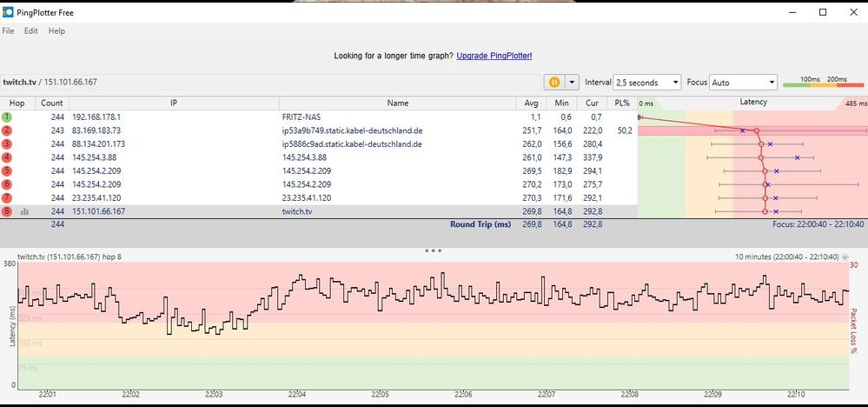Click IP 83.169.183.73
The height and width of the screenshot is (407, 868).
[x=96, y=130]
